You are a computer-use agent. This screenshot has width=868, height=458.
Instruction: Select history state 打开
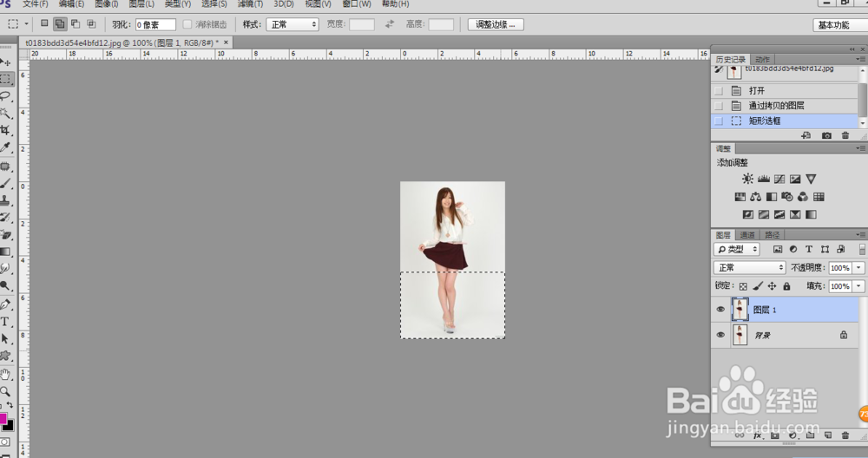coord(784,91)
